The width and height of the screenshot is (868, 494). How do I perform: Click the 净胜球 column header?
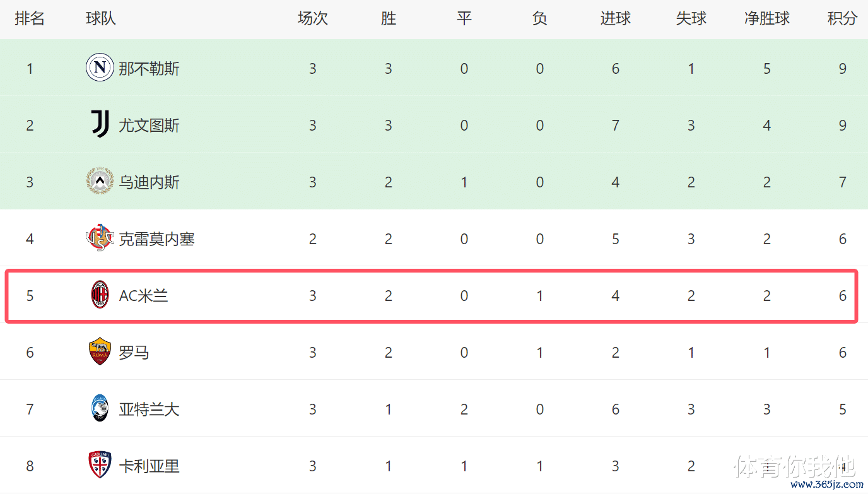coord(766,19)
